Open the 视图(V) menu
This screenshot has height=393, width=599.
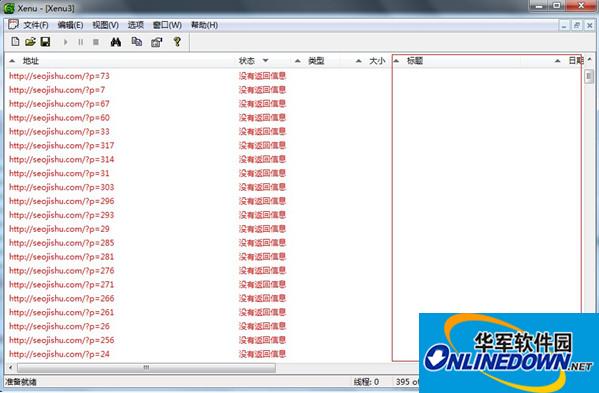click(105, 25)
